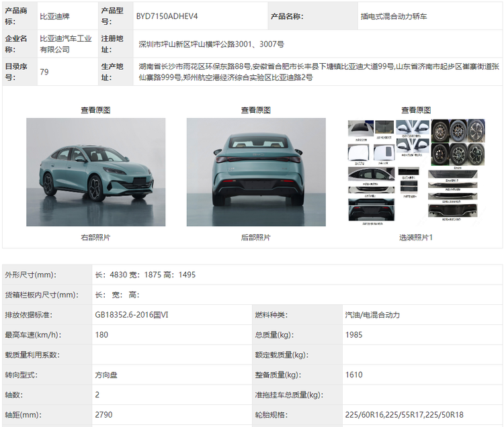Click the 比亚迪牌 trademark value

(57, 15)
